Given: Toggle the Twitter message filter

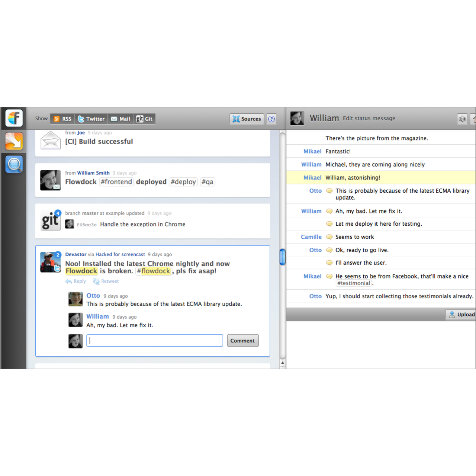Looking at the screenshot, I should (x=91, y=119).
